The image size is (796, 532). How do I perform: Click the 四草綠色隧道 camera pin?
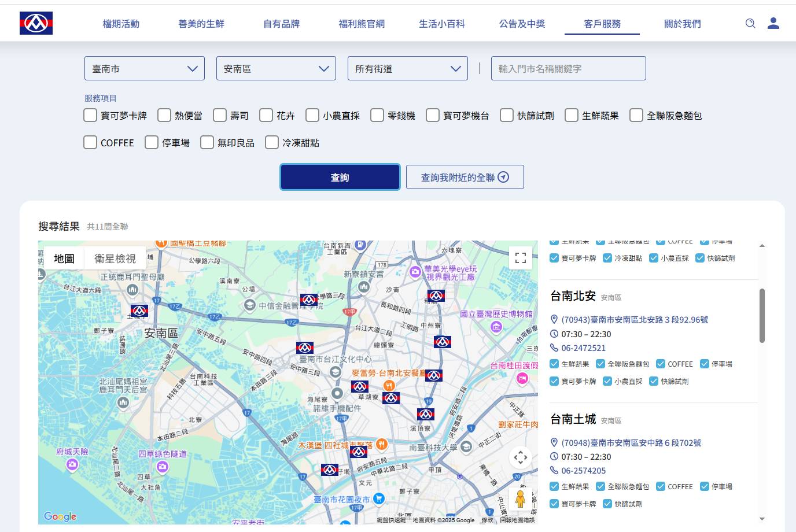click(x=163, y=466)
